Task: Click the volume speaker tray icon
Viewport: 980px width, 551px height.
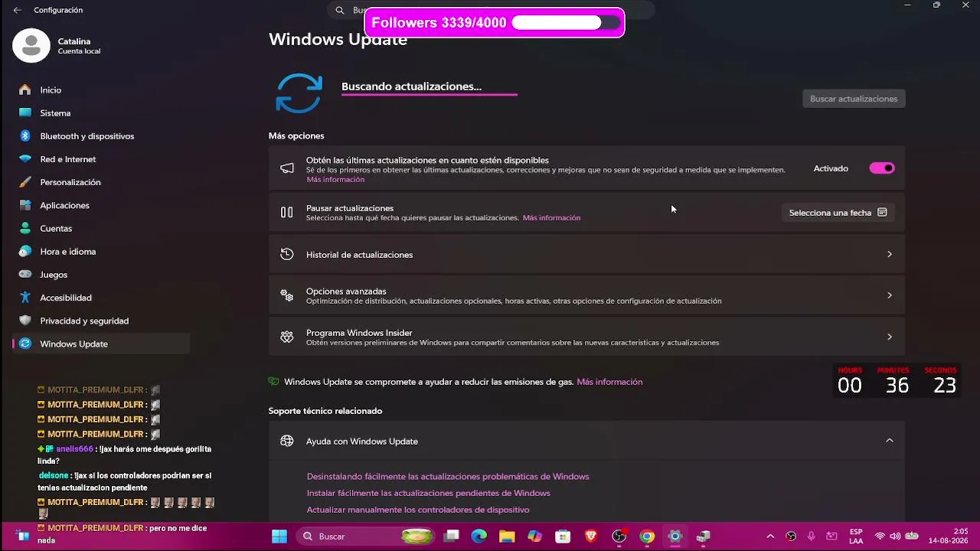Action: pos(895,536)
